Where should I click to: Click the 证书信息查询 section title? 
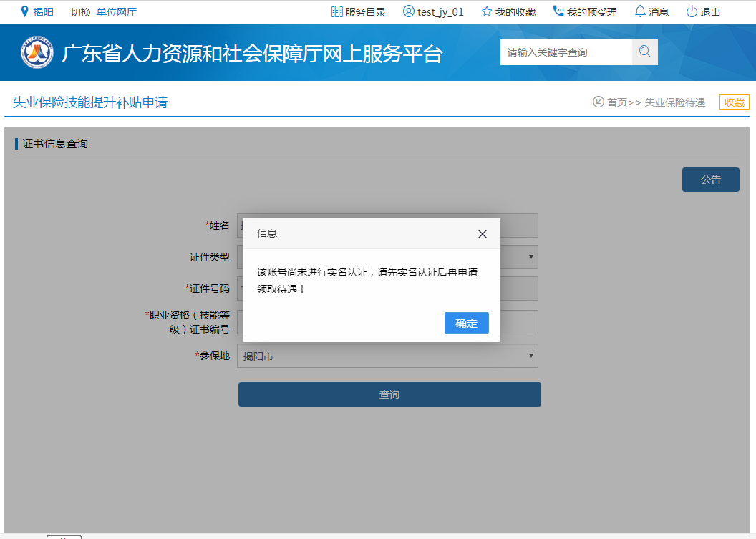pos(55,144)
